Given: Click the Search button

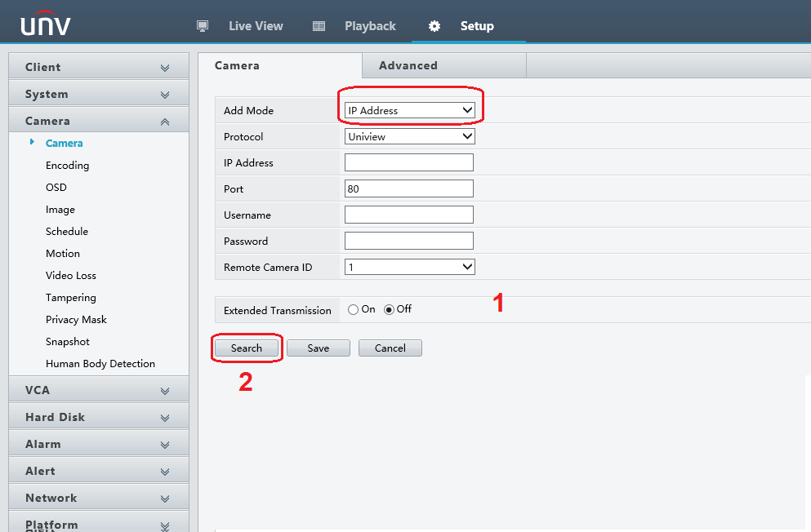Looking at the screenshot, I should (247, 348).
